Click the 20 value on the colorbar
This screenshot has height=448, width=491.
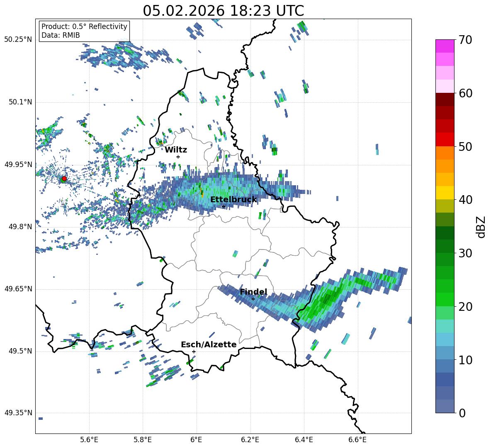[x=465, y=307]
